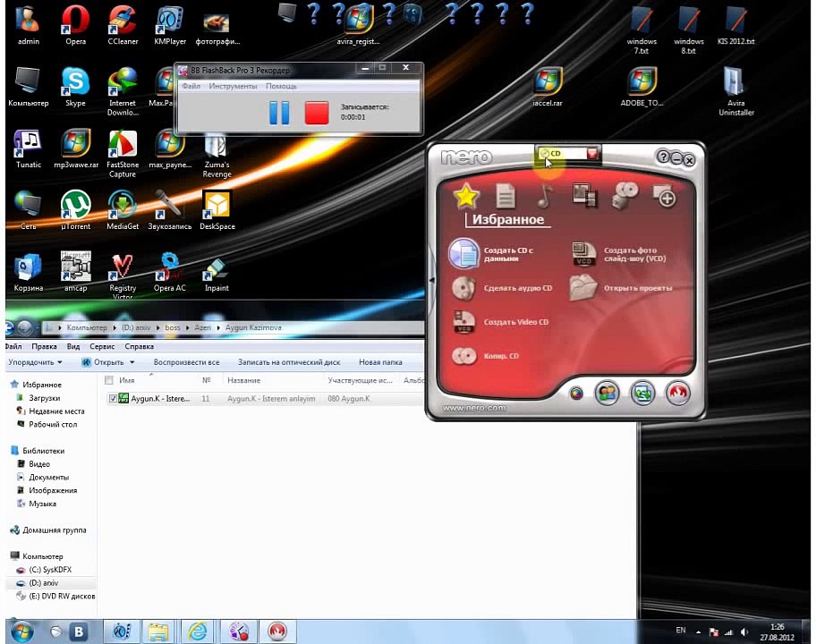Open Создать CD с данными task

click(x=491, y=254)
